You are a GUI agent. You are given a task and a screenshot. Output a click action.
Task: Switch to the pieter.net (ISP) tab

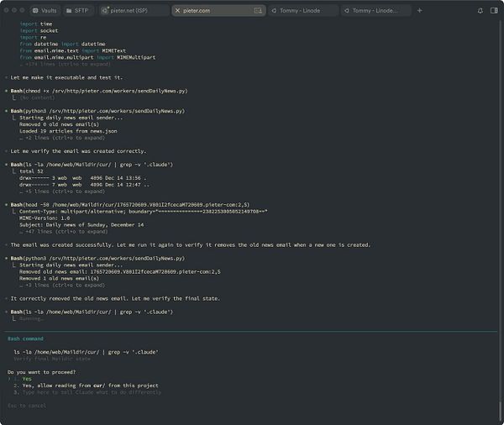coord(134,11)
